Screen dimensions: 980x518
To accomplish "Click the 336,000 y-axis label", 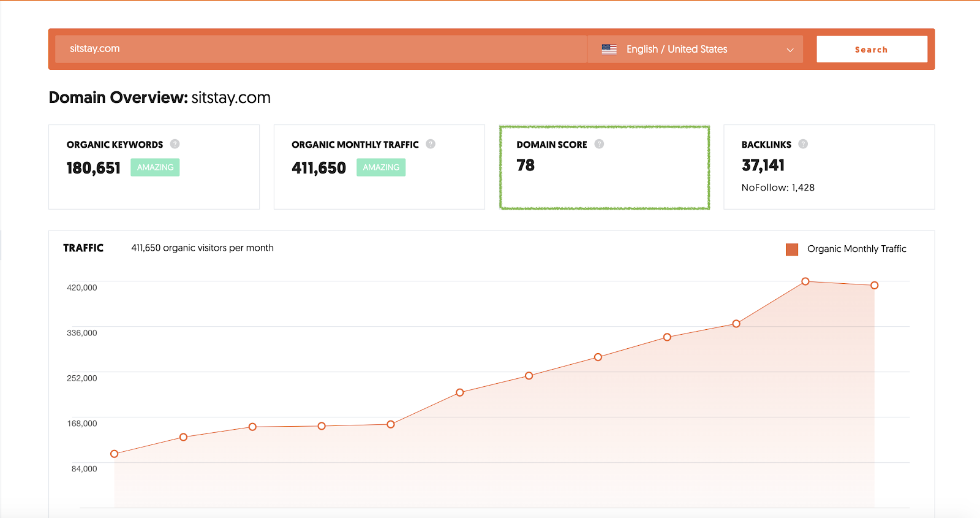I will pos(82,333).
